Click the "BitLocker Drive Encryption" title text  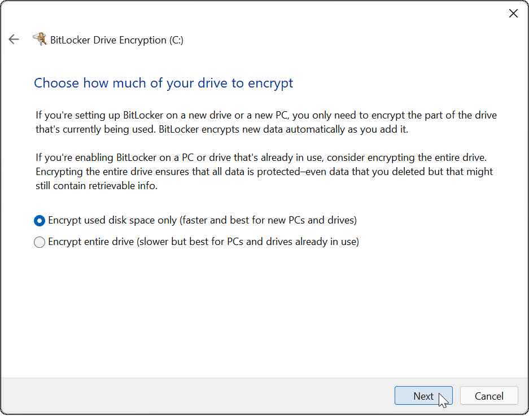point(107,40)
